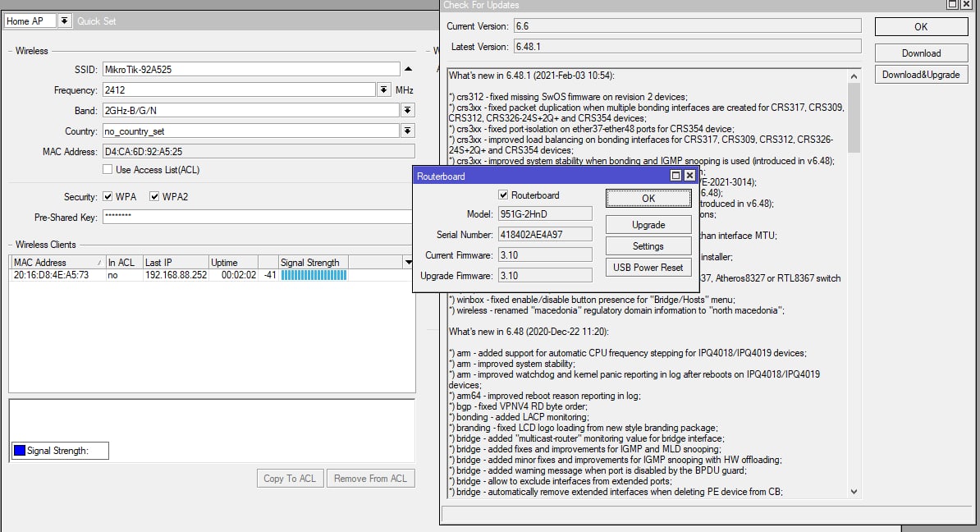Click OK in Check For Updates window

[921, 27]
